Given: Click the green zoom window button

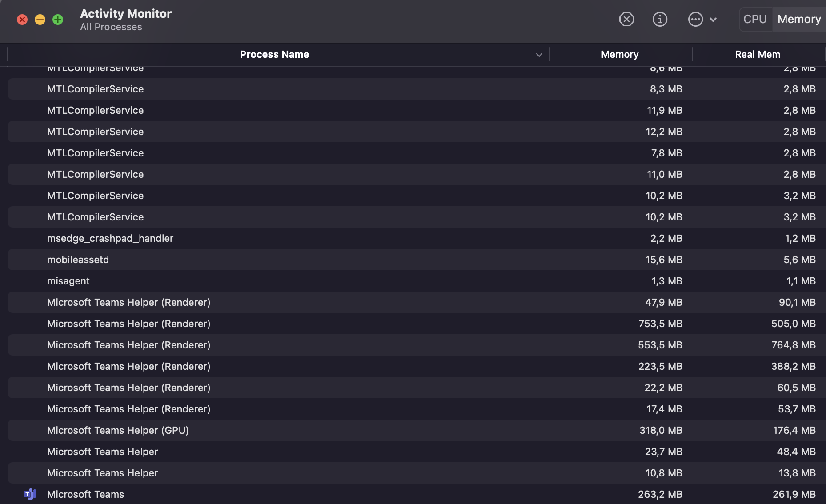Looking at the screenshot, I should pos(58,20).
